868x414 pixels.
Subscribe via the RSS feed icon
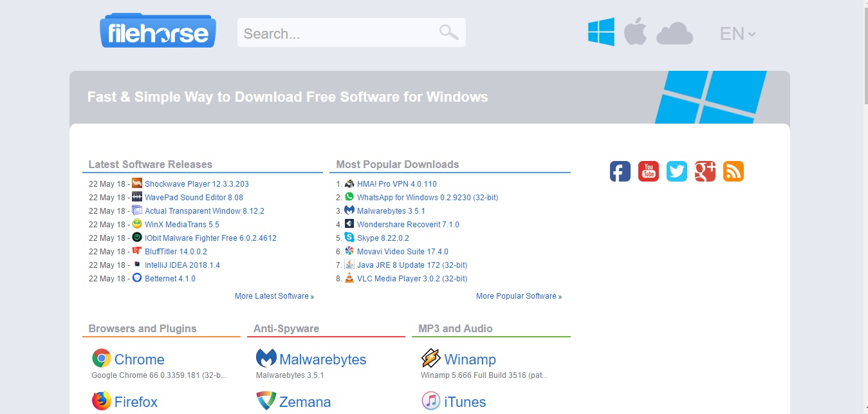[733, 171]
